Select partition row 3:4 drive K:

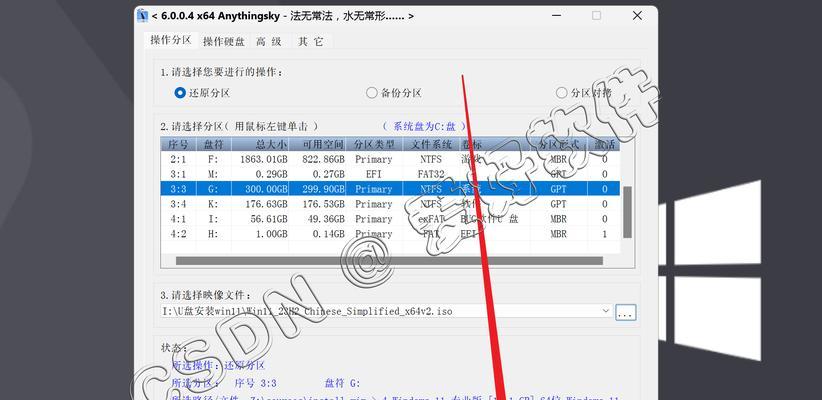tap(391, 204)
